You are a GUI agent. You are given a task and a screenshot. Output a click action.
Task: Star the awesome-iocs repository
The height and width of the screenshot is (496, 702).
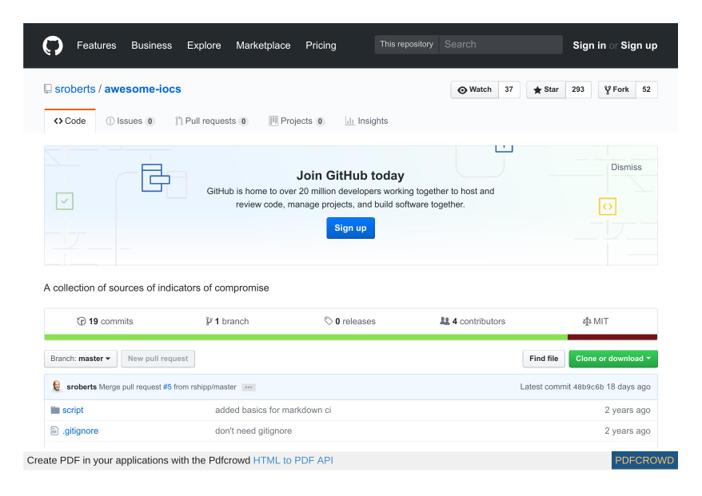(544, 89)
